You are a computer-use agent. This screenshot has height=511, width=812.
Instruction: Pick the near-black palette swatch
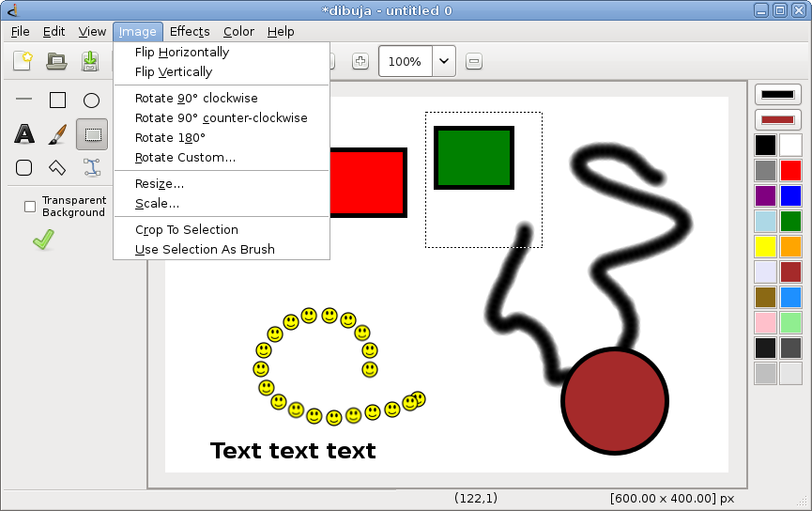(x=765, y=348)
